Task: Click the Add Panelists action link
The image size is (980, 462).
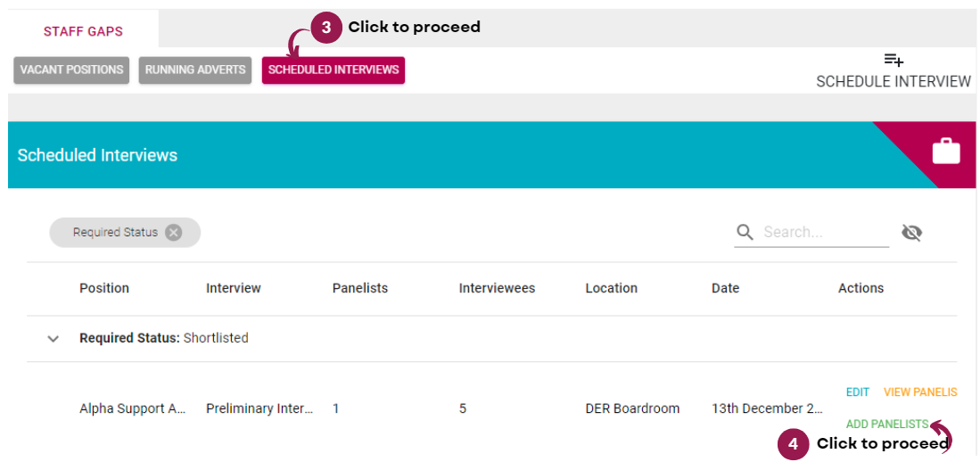Action: click(x=887, y=425)
